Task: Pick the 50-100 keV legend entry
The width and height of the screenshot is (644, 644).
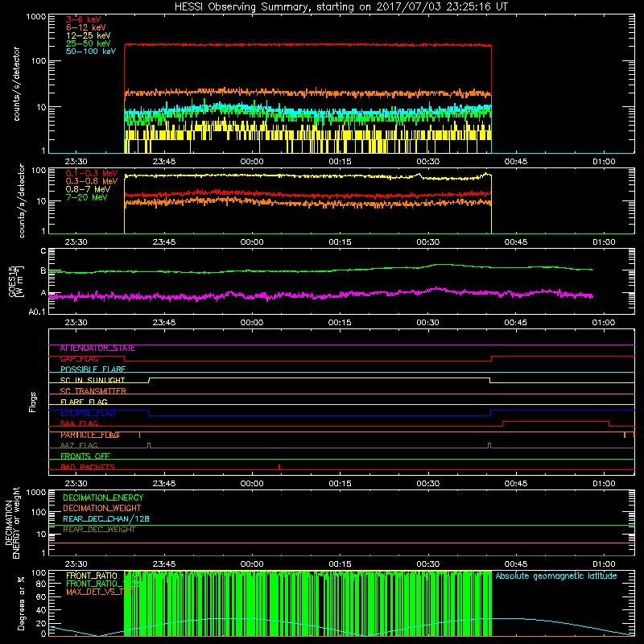Action: [90, 52]
